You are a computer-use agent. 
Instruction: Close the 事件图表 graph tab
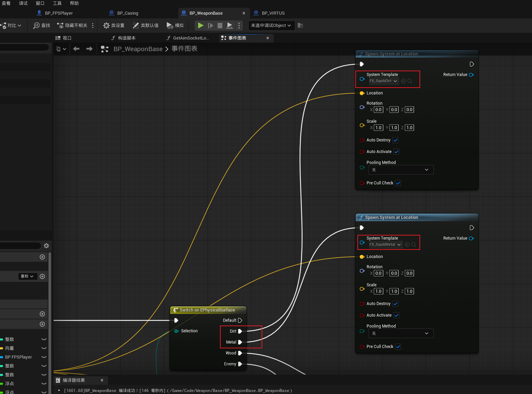(268, 38)
